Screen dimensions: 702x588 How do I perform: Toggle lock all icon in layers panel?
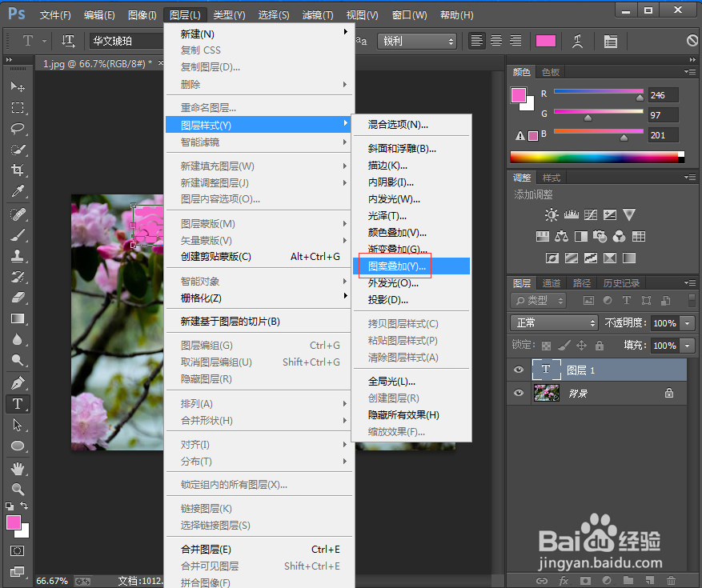pyautogui.click(x=600, y=346)
